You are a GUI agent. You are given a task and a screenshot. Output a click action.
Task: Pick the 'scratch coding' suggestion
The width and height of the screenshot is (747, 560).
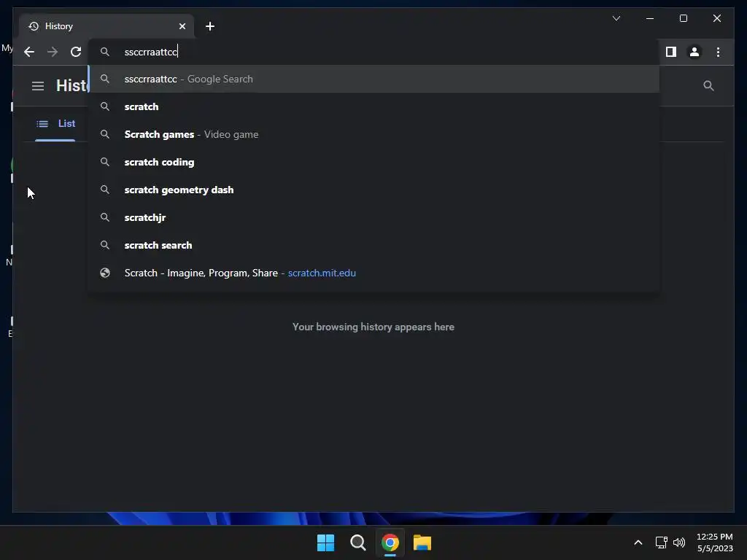pyautogui.click(x=374, y=162)
